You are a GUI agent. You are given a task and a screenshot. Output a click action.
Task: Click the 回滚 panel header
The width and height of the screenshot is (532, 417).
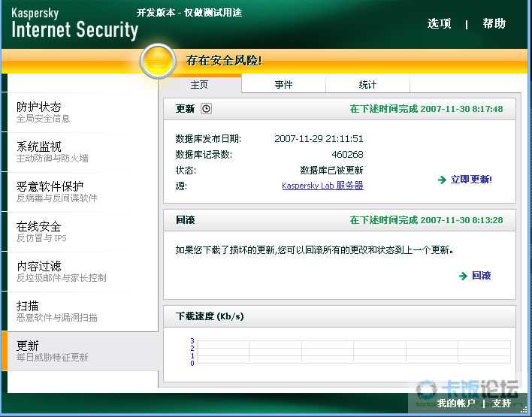pos(340,220)
